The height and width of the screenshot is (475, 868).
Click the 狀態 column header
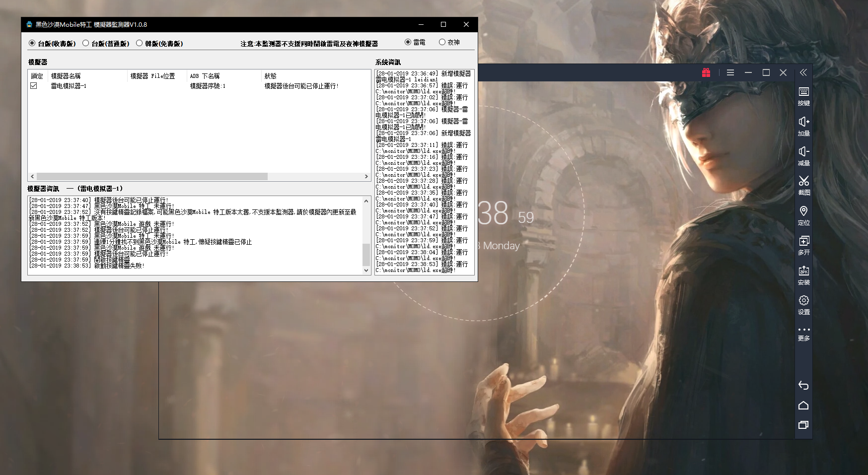(316, 76)
